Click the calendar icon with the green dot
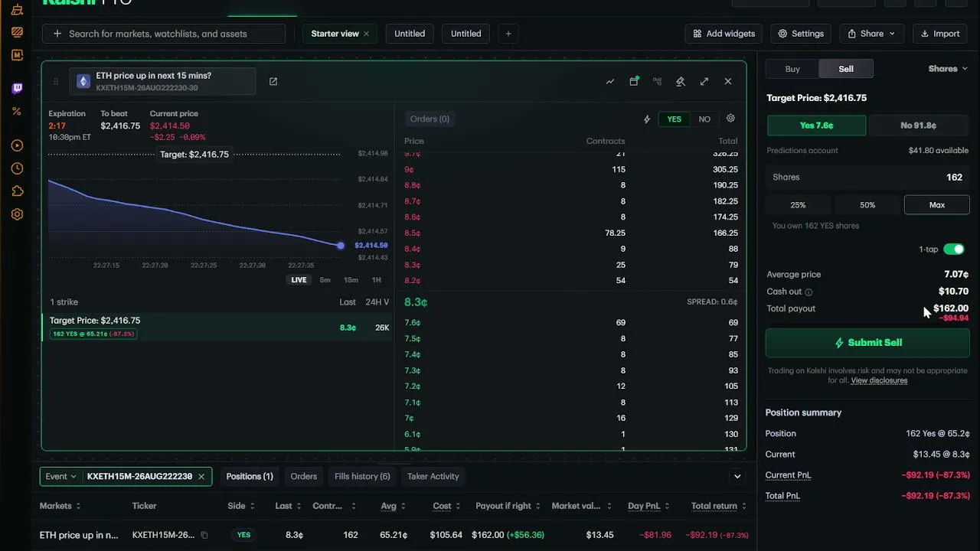 click(x=634, y=81)
